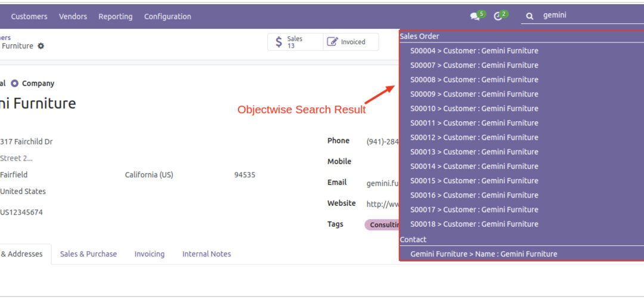Switch to the Internal Notes tab
644x299 pixels.
point(206,254)
